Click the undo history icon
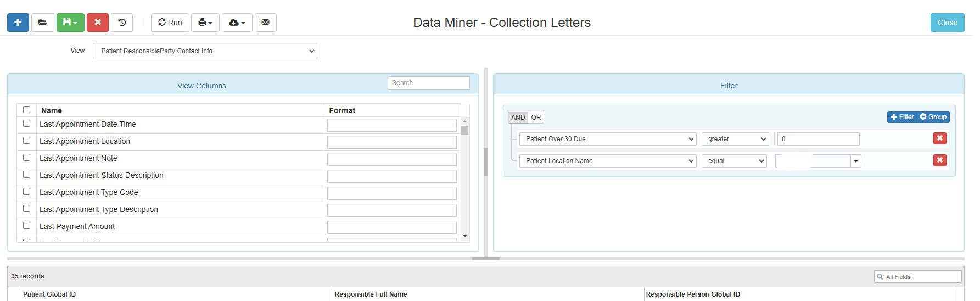Screen dimensions: 980x301 [x=122, y=23]
